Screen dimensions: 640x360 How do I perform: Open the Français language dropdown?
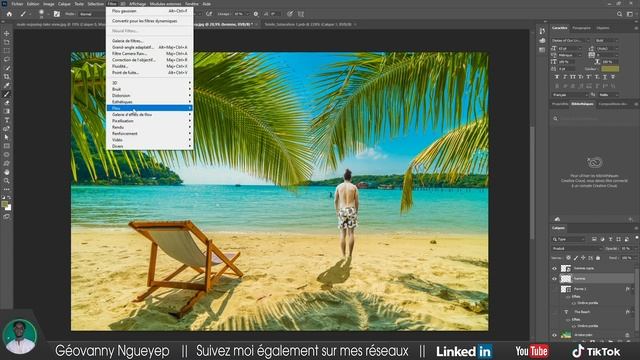coord(570,95)
